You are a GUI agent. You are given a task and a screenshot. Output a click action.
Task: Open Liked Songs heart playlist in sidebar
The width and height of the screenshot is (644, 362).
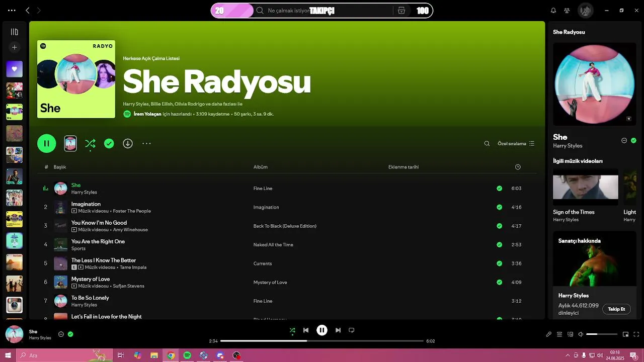pyautogui.click(x=14, y=69)
